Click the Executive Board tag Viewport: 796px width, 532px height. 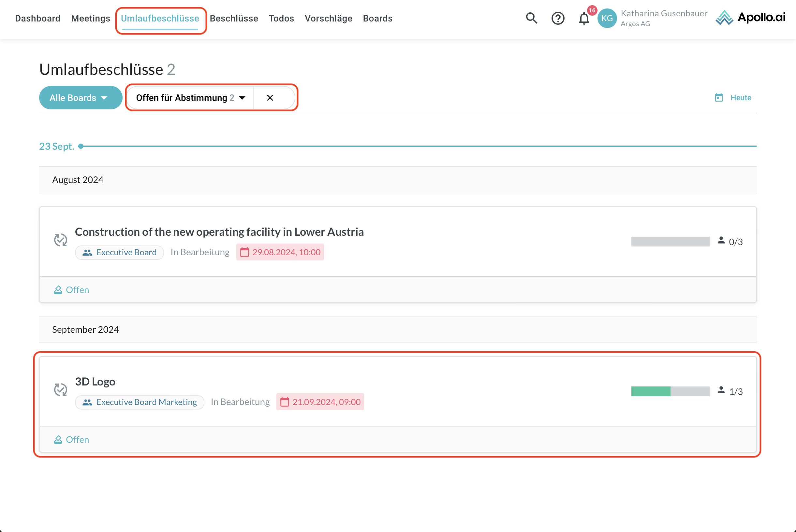coord(120,252)
